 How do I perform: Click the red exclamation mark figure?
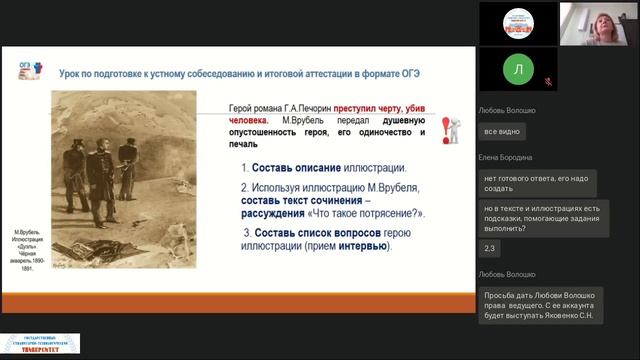pos(451,131)
